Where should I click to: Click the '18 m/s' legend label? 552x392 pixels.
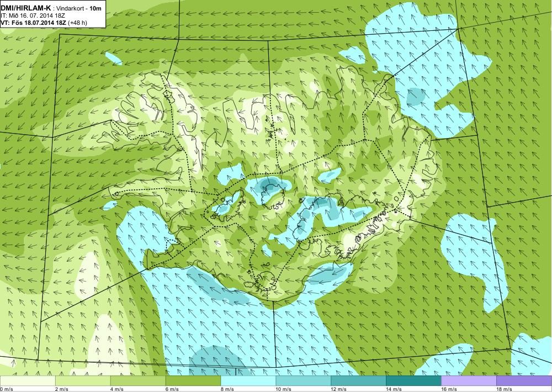pos(504,389)
